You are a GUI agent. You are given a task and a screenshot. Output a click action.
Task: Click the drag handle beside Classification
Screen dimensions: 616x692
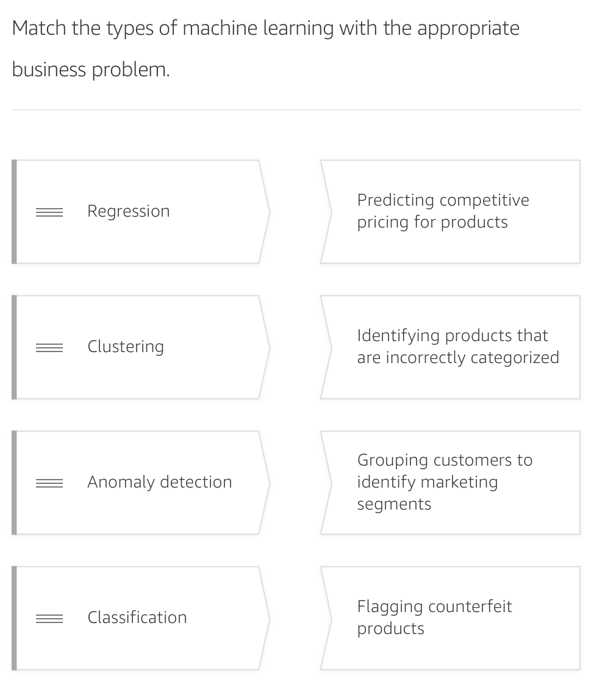(49, 618)
